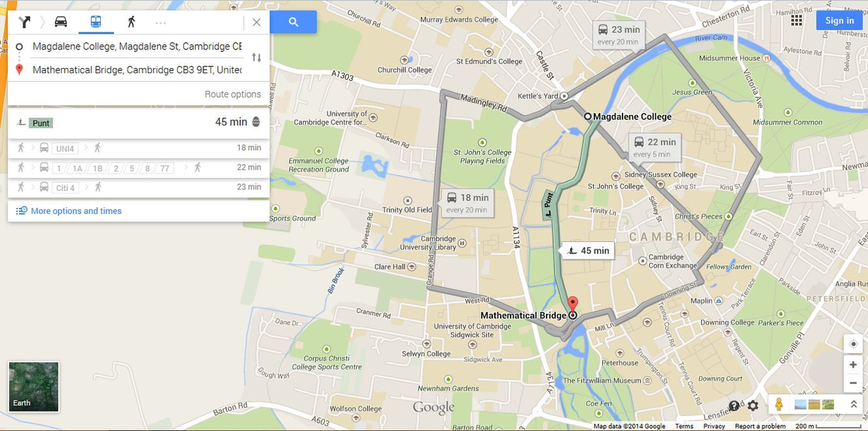This screenshot has width=868, height=431.
Task: Open the green foliage imagery thumbnail
Action: click(x=828, y=404)
